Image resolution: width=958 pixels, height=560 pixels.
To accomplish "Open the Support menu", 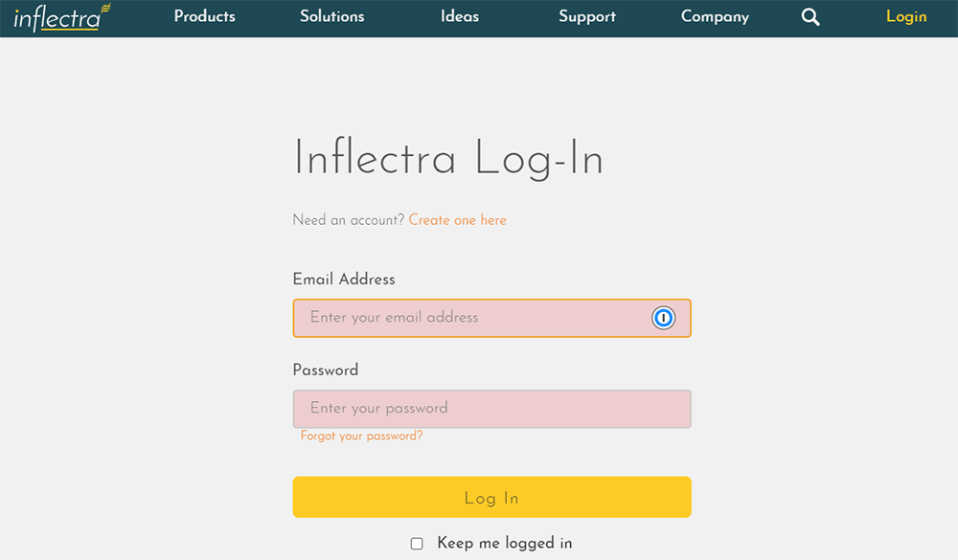I will click(x=587, y=16).
